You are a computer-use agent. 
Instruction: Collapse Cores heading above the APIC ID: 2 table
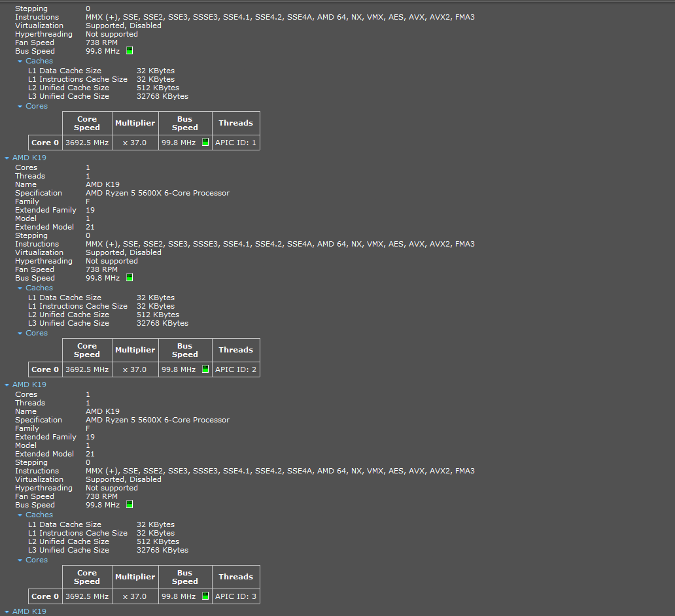[20, 334]
